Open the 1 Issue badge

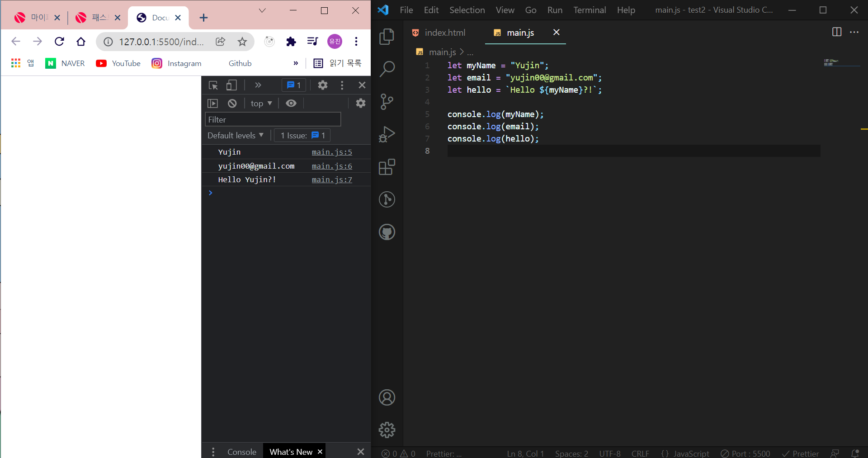(302, 135)
